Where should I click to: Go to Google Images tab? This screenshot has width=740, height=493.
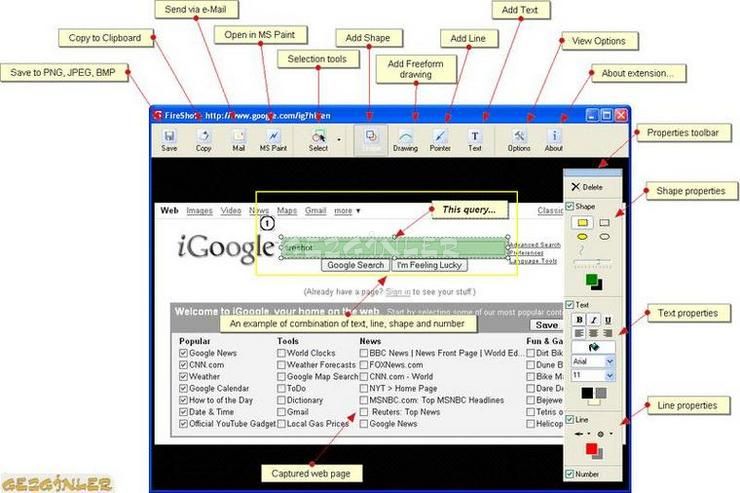(x=199, y=211)
